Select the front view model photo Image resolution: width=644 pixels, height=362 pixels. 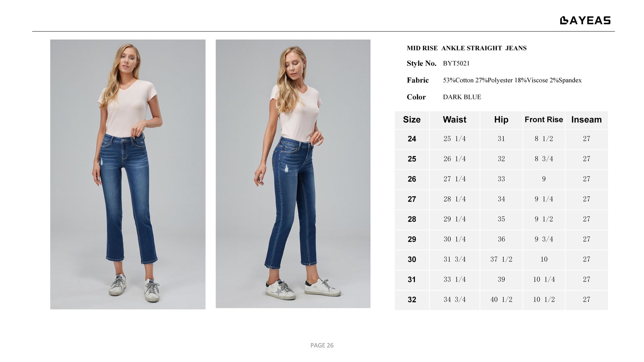click(128, 174)
